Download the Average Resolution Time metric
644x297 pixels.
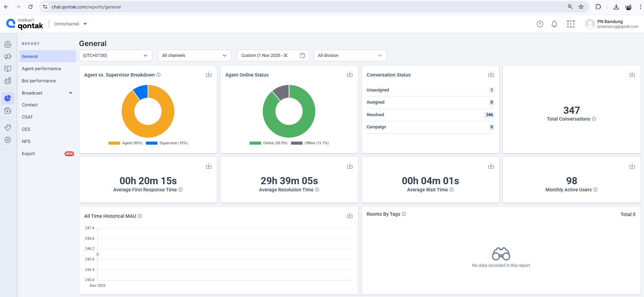(x=350, y=166)
